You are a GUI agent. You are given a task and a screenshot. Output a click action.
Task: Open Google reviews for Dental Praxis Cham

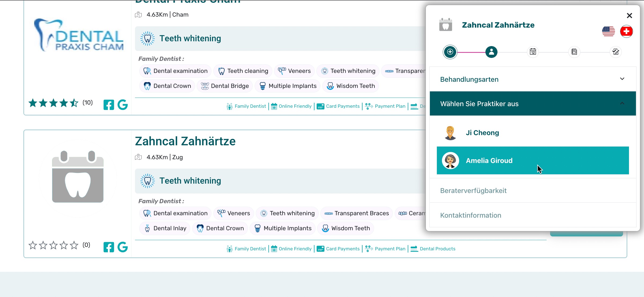point(123,105)
